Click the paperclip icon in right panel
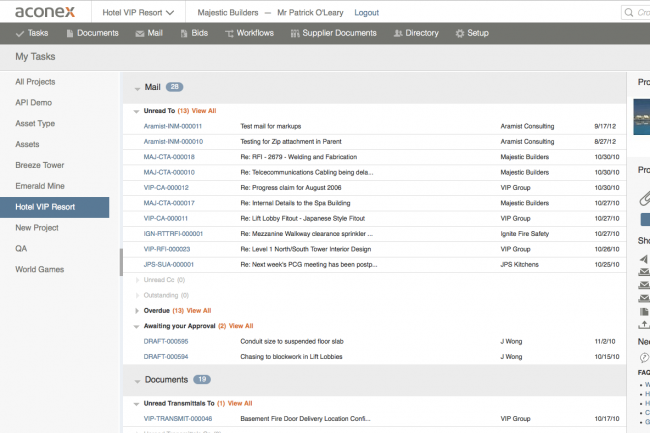The width and height of the screenshot is (650, 433). click(x=644, y=198)
